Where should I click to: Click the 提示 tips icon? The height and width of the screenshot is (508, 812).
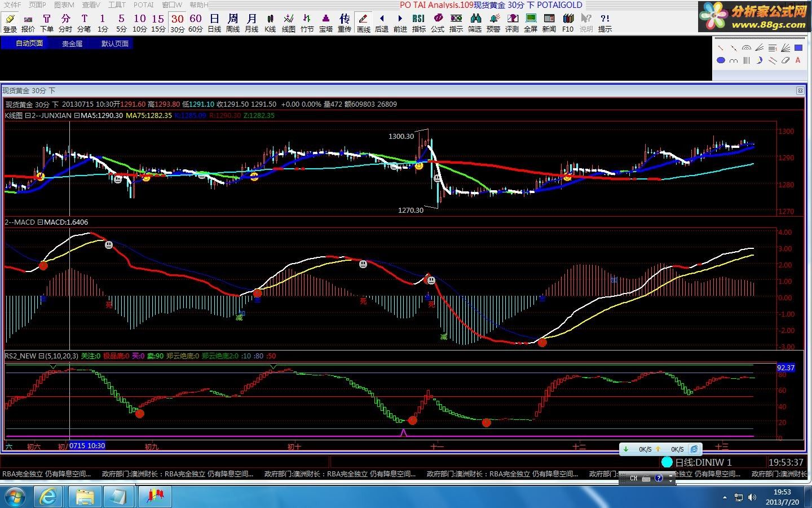tap(605, 23)
